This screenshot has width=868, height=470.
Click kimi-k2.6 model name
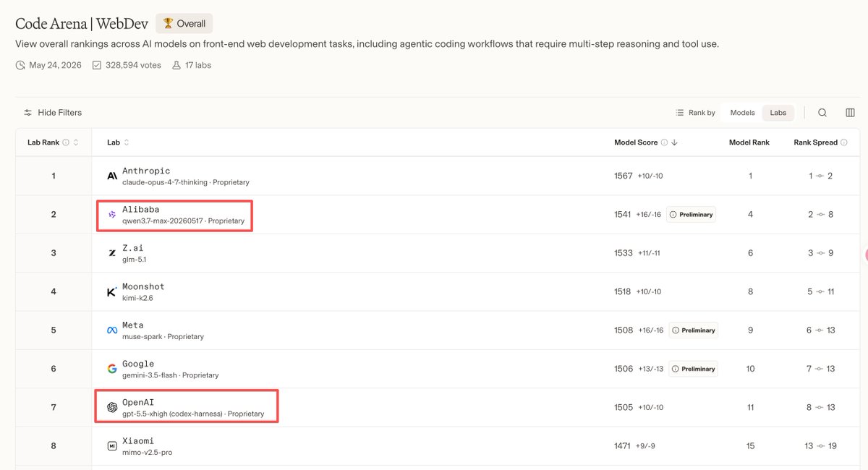[138, 298]
